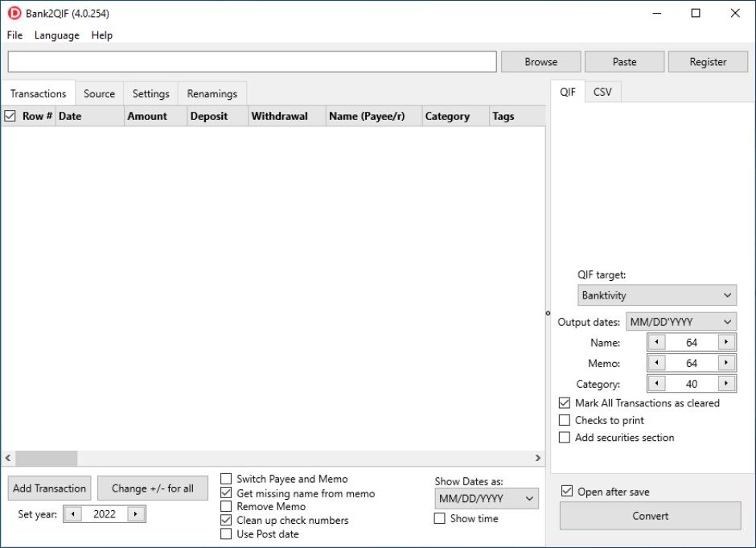The height and width of the screenshot is (548, 756).
Task: Open the Output dates format dropdown
Action: click(x=680, y=322)
